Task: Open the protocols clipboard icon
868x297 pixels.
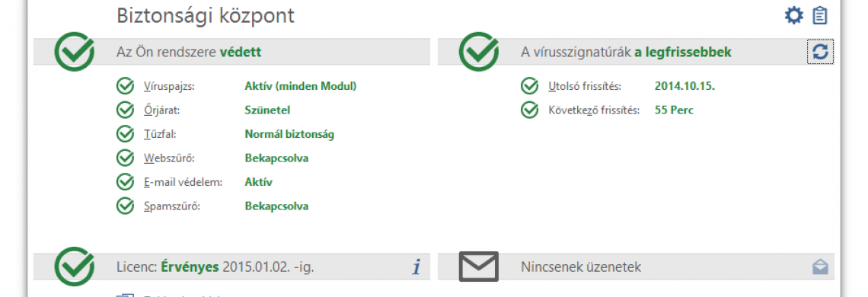Action: pyautogui.click(x=820, y=15)
